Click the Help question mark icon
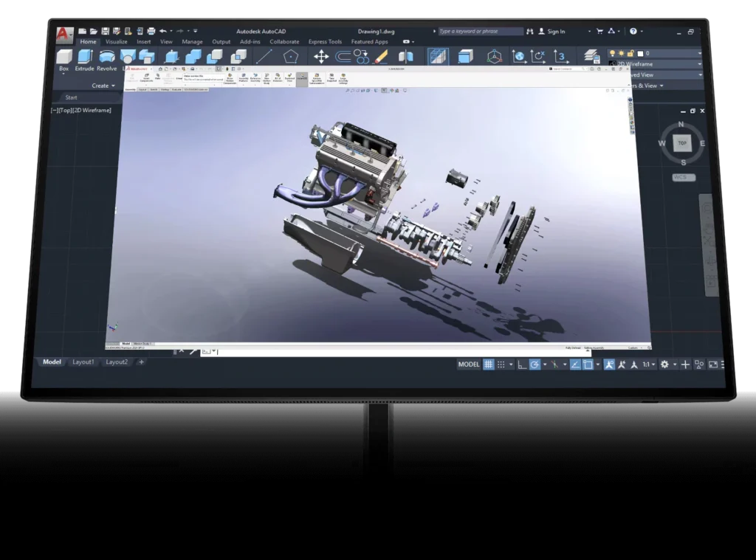The width and height of the screenshot is (756, 560). coord(633,31)
